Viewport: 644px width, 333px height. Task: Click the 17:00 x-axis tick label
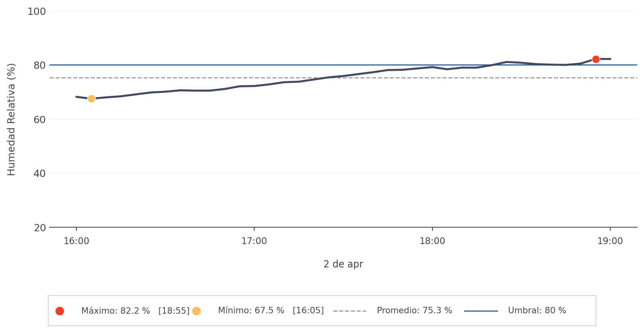point(254,241)
